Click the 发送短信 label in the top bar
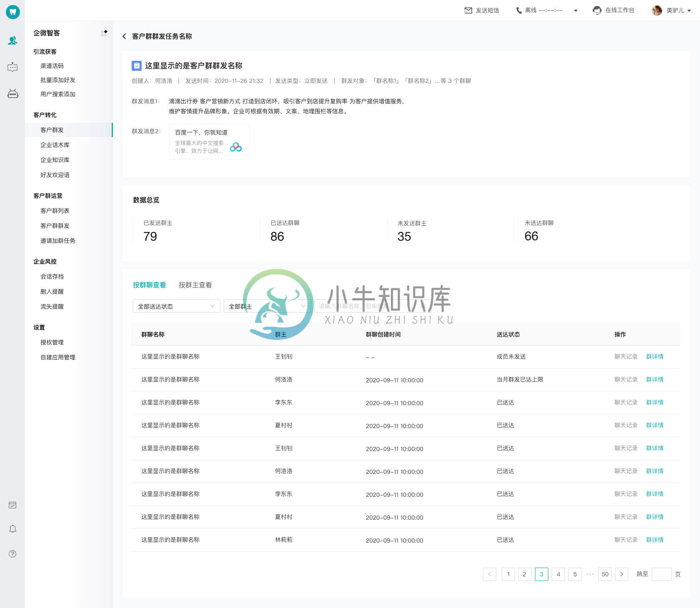The height and width of the screenshot is (608, 700). (x=487, y=10)
